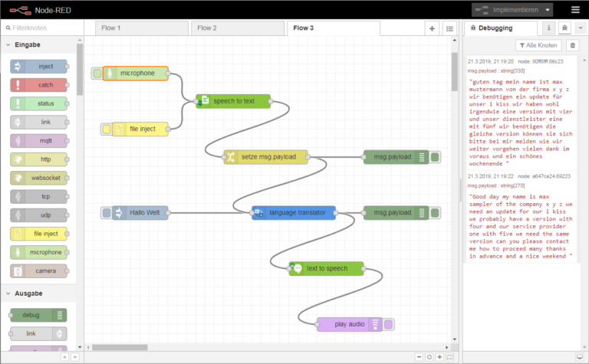Select the speech to text node
589x364 pixels.
233,101
